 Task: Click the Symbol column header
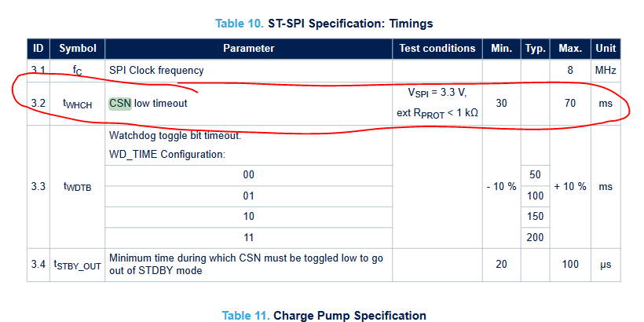point(78,48)
